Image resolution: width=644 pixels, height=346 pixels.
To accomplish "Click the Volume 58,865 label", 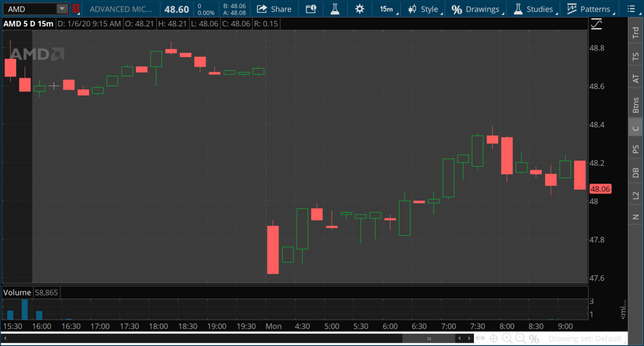I will (31, 292).
